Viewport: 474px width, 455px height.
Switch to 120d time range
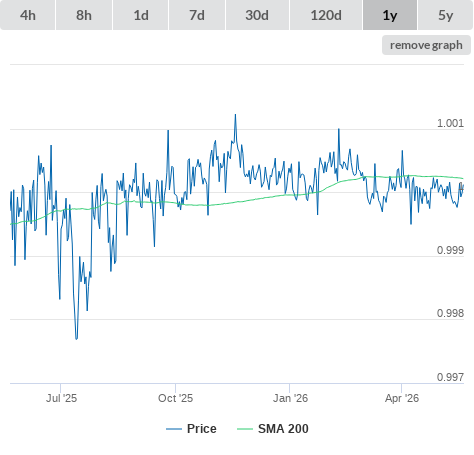pos(326,15)
